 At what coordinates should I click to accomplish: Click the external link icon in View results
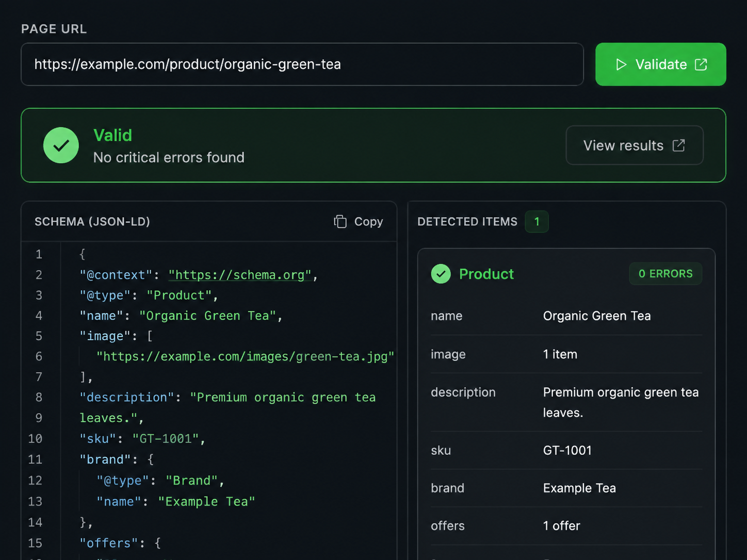pyautogui.click(x=679, y=145)
